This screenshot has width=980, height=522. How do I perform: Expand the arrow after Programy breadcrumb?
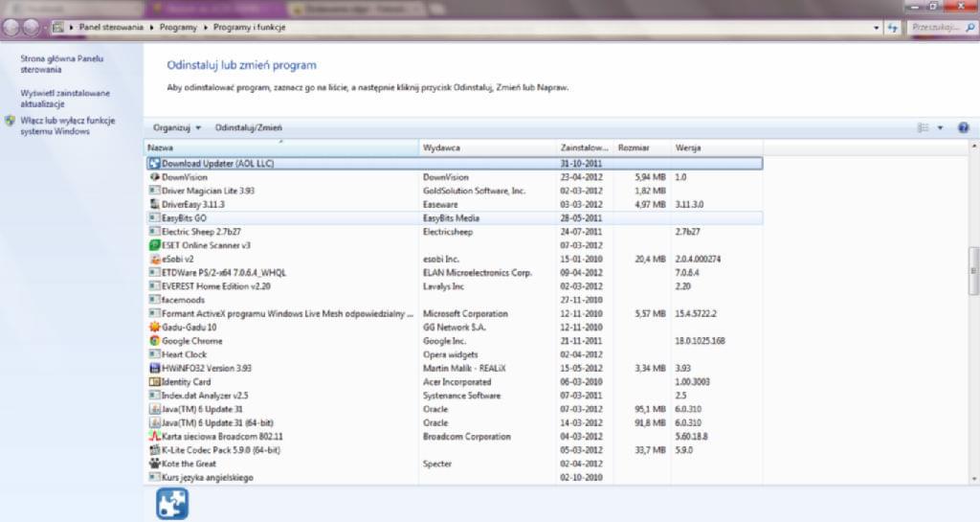click(x=205, y=28)
